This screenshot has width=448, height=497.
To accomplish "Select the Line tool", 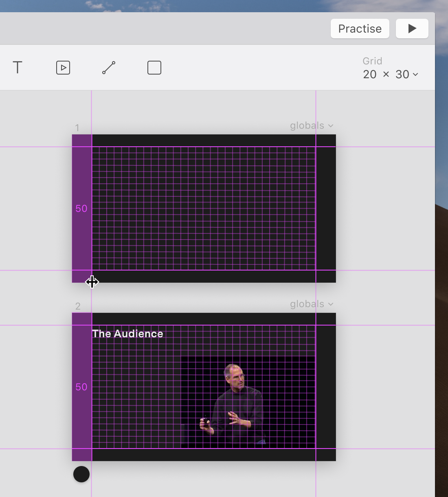I will click(109, 68).
